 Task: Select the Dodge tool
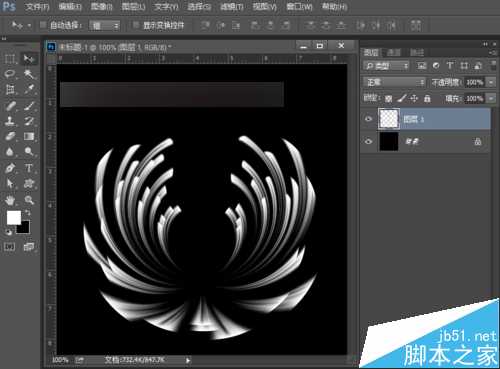click(29, 152)
